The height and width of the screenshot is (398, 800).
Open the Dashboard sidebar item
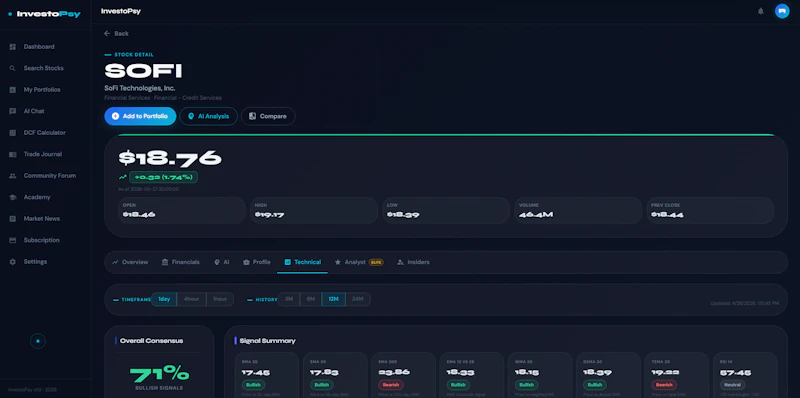point(45,47)
